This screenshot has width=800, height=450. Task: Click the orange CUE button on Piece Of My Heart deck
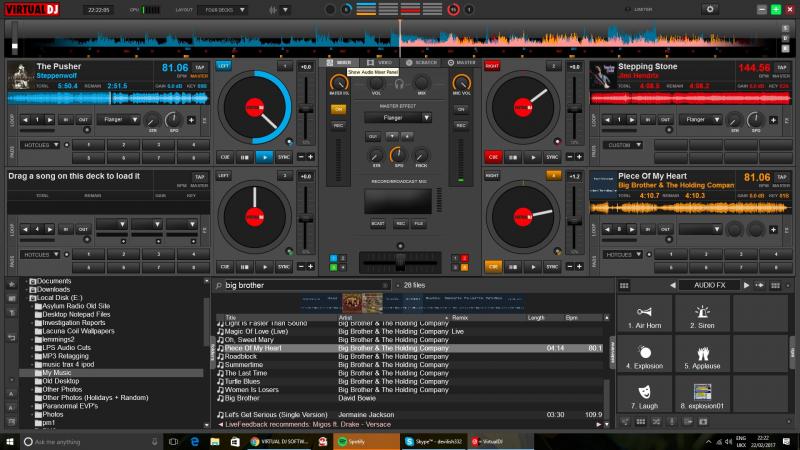493,266
